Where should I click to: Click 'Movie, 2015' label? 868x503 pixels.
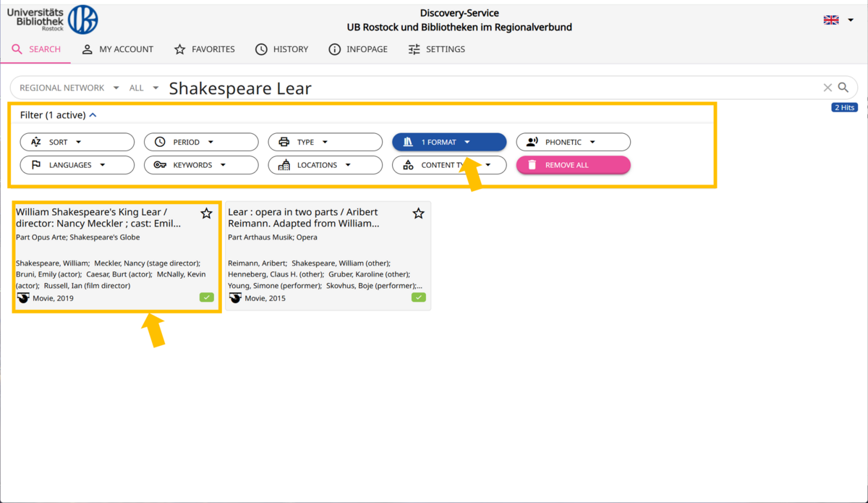265,298
